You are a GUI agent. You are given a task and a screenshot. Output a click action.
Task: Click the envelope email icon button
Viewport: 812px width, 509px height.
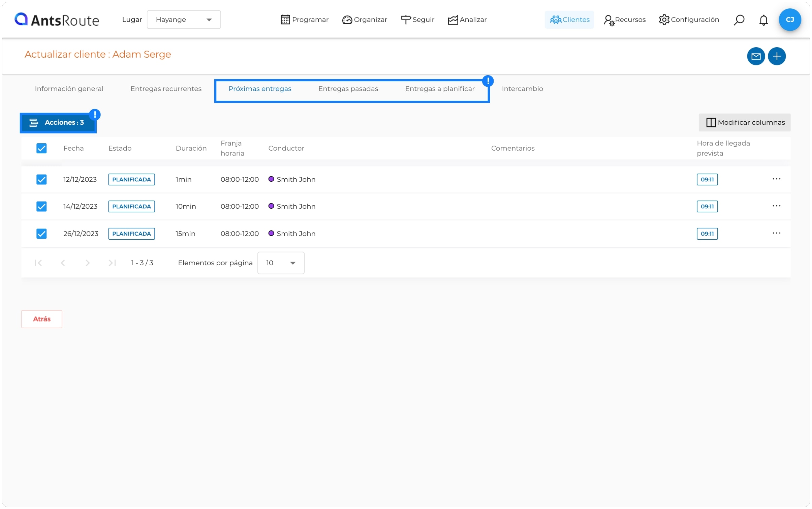(x=755, y=56)
